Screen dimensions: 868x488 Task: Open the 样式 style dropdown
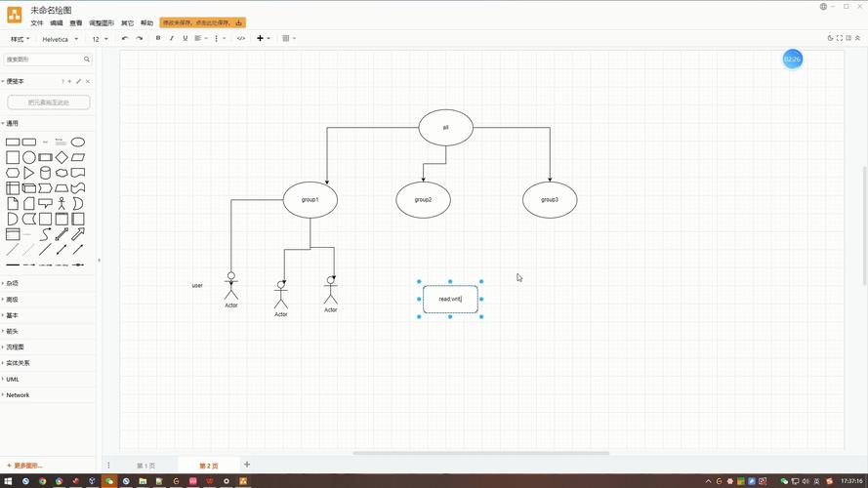click(20, 39)
